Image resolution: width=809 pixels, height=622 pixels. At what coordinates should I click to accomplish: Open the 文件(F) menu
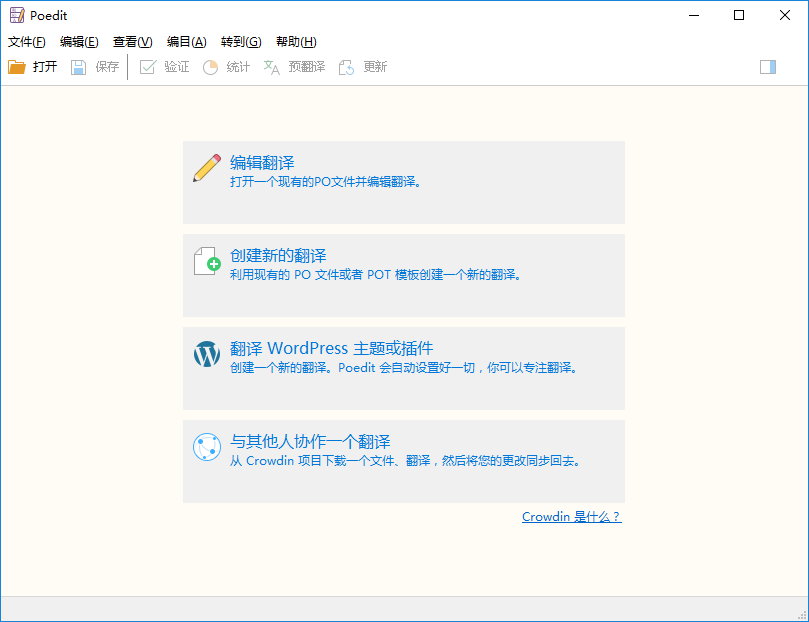tap(27, 42)
